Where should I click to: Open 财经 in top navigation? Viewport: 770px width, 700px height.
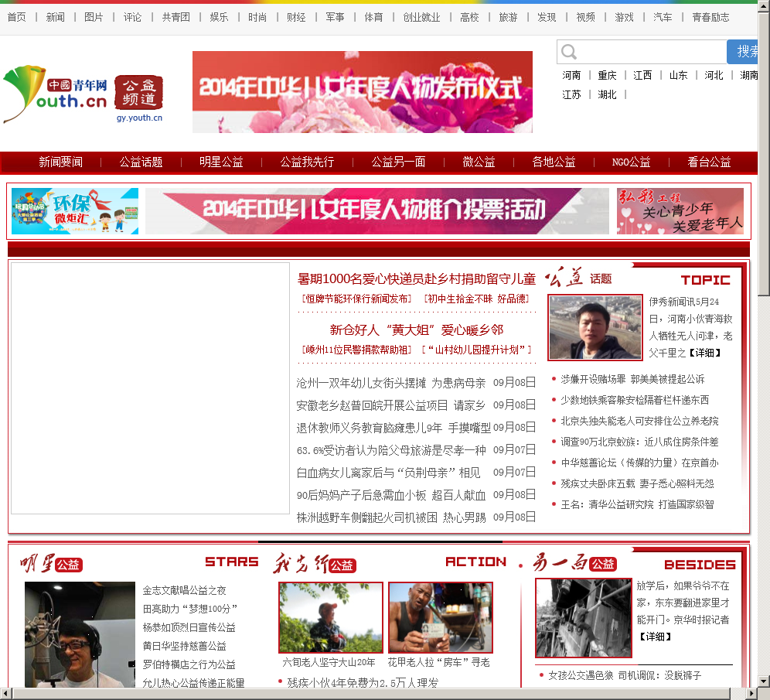[296, 17]
